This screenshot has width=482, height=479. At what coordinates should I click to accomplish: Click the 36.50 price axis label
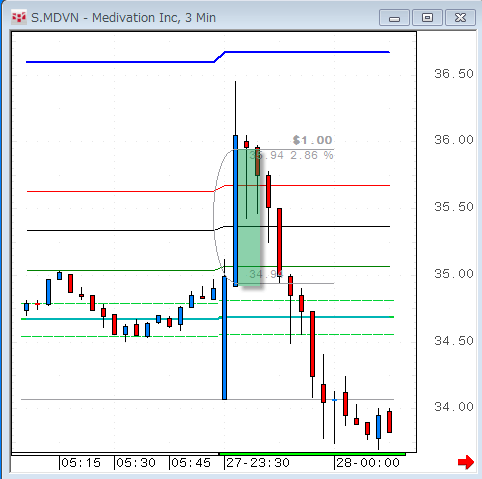454,74
